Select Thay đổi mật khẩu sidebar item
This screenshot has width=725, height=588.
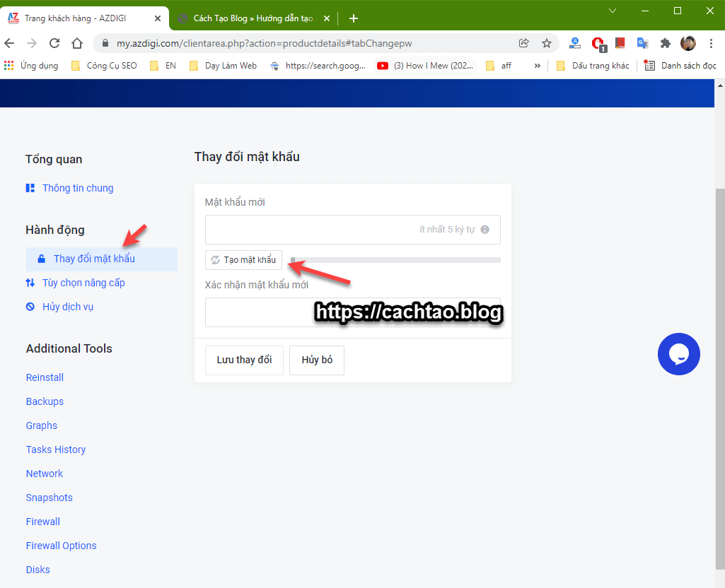tap(102, 259)
